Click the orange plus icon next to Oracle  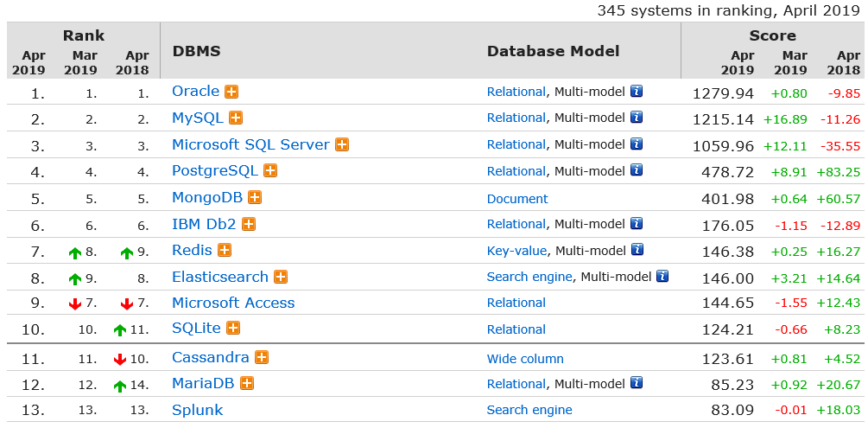coord(231,92)
